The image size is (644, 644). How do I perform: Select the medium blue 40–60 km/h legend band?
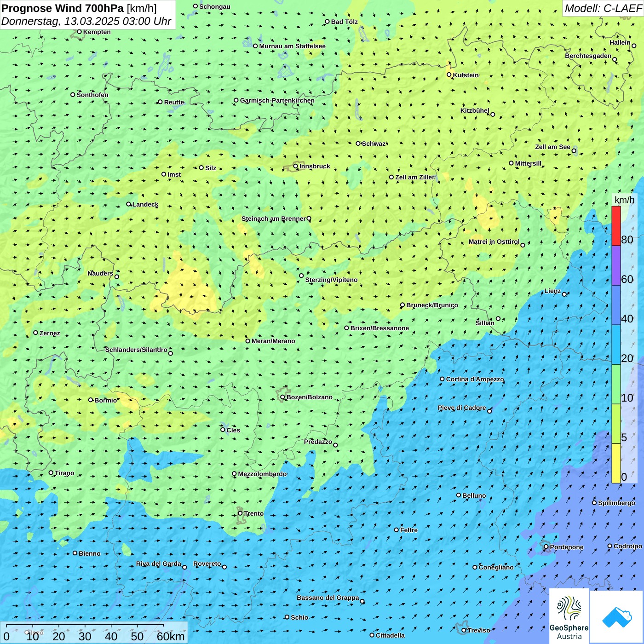click(616, 305)
